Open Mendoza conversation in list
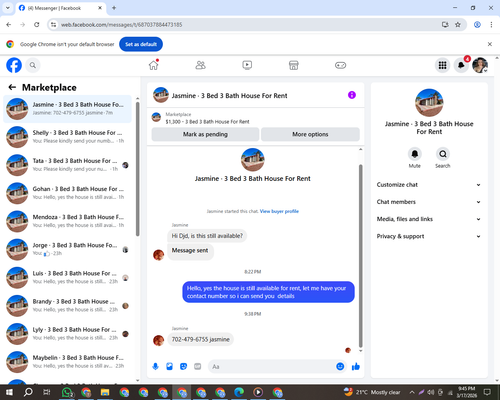Image resolution: width=500 pixels, height=400 pixels. tap(67, 221)
